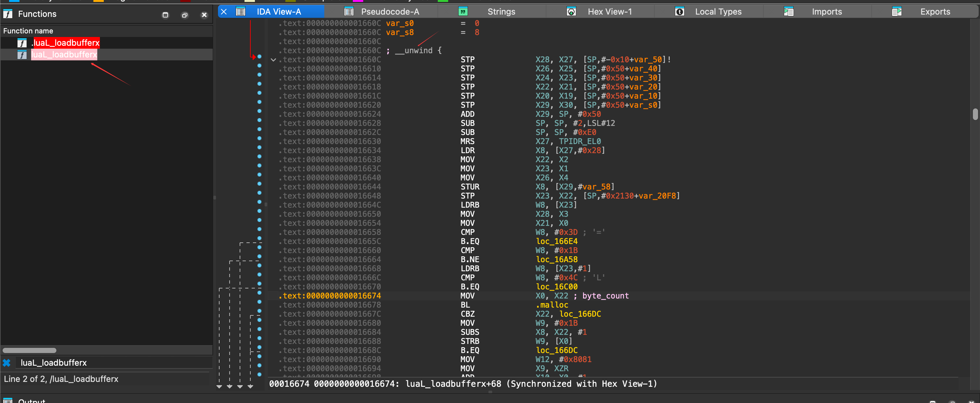The image size is (980, 403).
Task: Close the IDA View-A tab
Action: [224, 12]
